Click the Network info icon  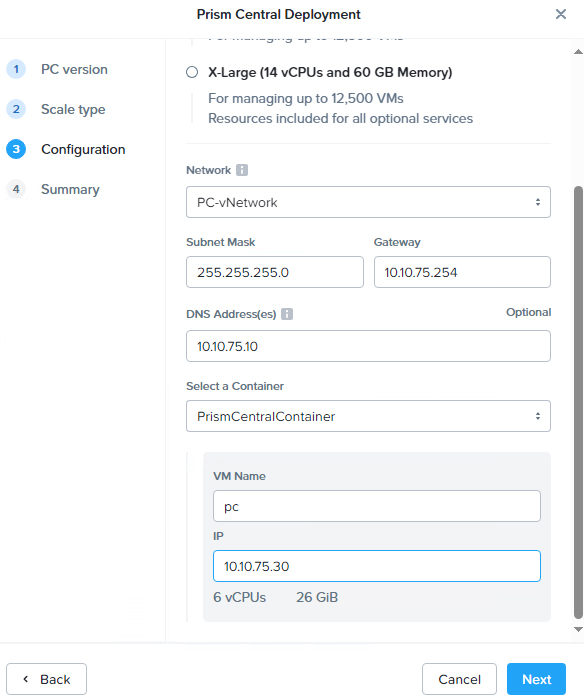(x=242, y=170)
